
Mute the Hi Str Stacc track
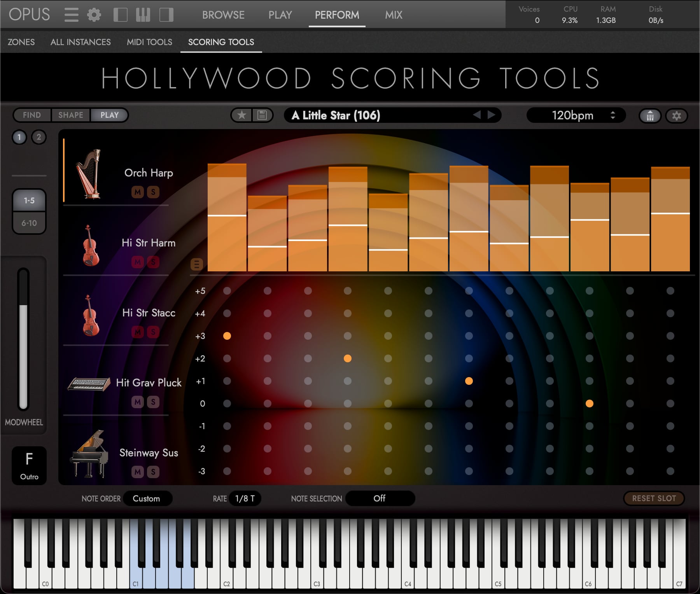point(138,332)
